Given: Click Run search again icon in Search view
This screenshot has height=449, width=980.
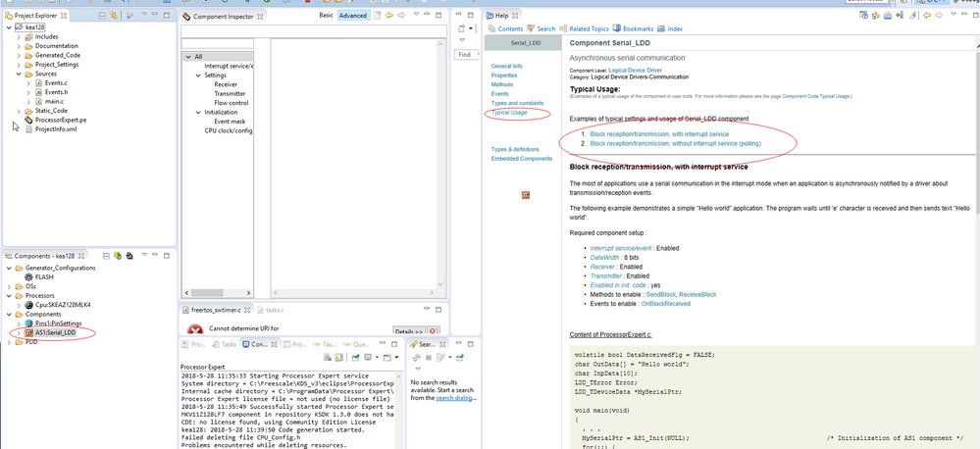Looking at the screenshot, I should (416, 357).
